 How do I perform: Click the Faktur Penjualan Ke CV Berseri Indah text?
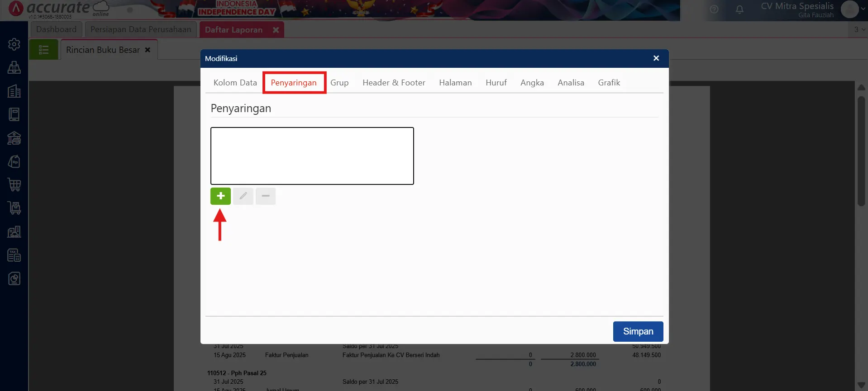391,355
